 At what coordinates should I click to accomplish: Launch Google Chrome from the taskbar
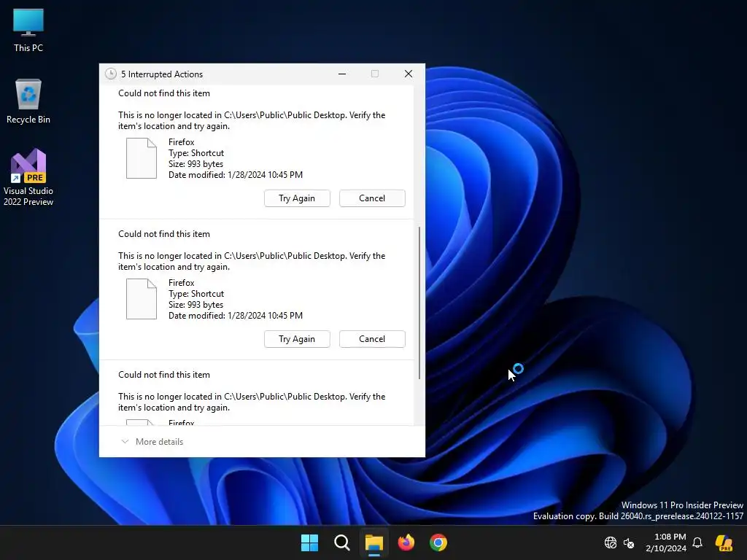tap(438, 542)
